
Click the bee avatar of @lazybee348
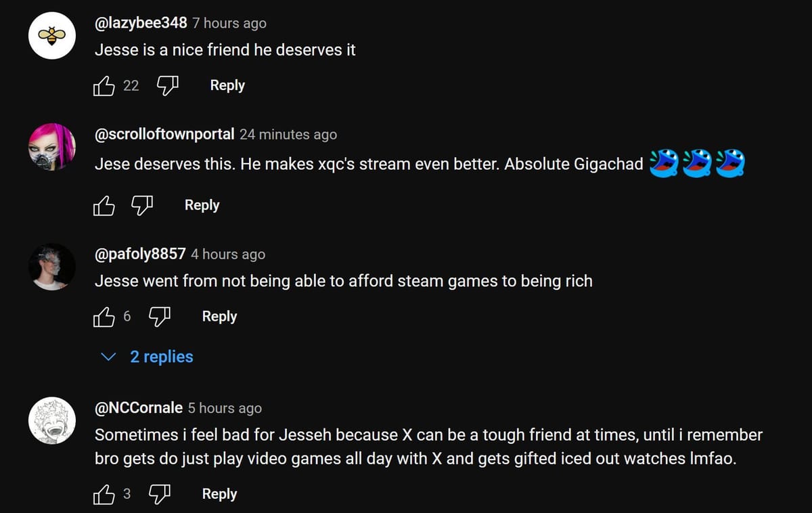click(x=52, y=35)
